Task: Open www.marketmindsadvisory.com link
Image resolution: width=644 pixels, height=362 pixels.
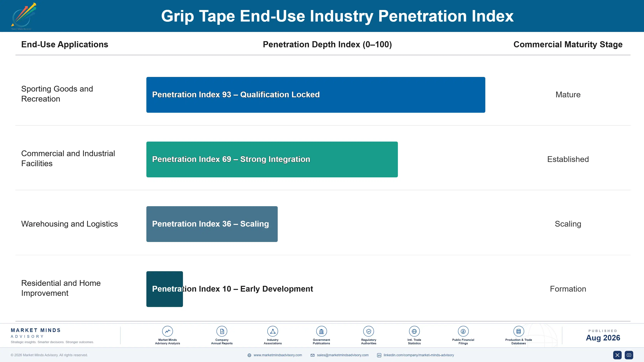Action: pos(278,355)
